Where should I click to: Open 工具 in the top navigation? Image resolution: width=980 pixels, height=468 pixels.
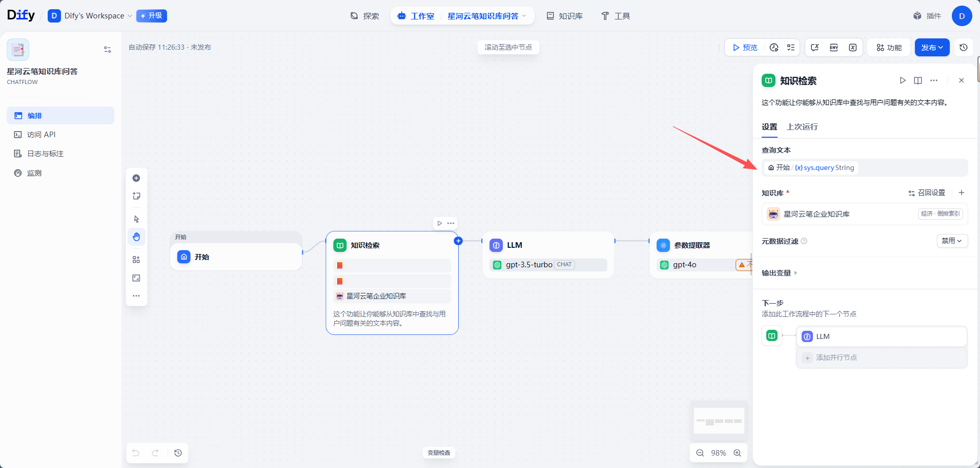tap(616, 16)
